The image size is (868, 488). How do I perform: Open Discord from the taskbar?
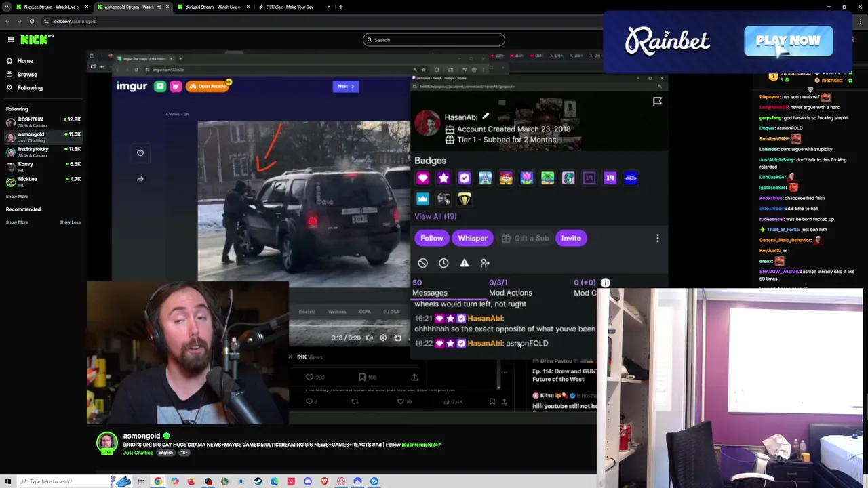coord(308,481)
